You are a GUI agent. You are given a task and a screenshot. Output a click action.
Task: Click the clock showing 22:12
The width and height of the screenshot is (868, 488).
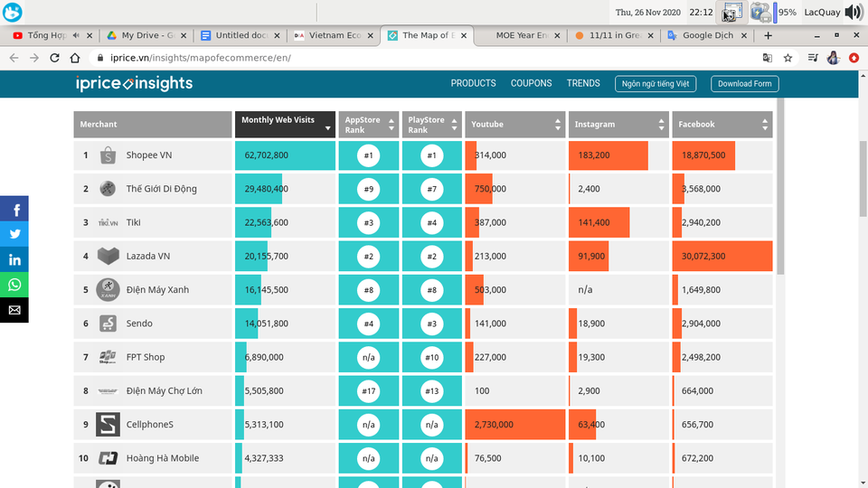[x=701, y=12]
